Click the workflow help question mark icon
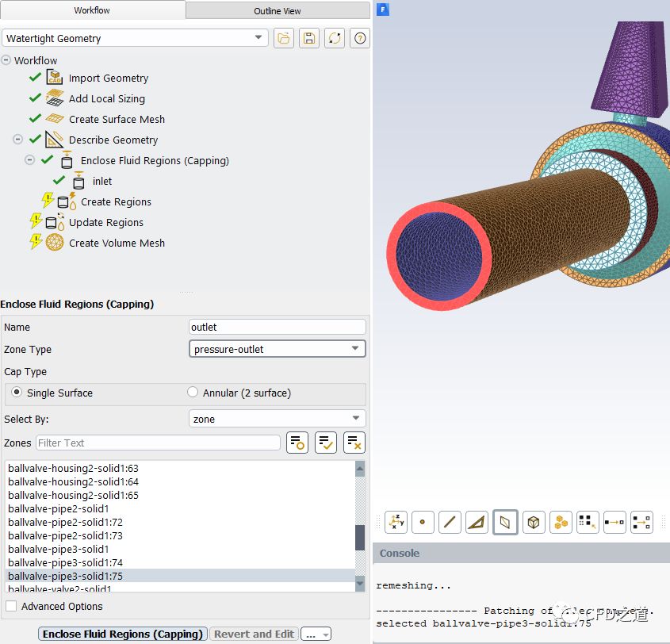 click(360, 38)
